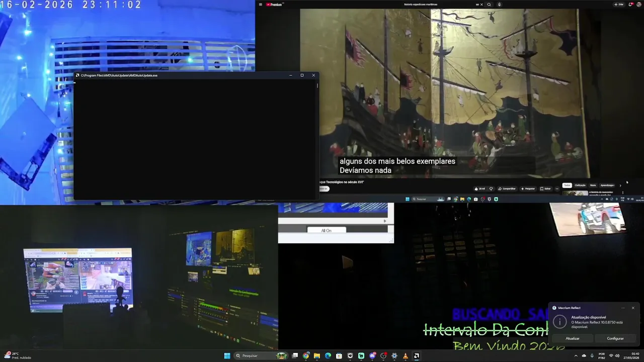The width and height of the screenshot is (644, 362).
Task: Open the OneDrive cloud tray icon
Action: pyautogui.click(x=584, y=356)
